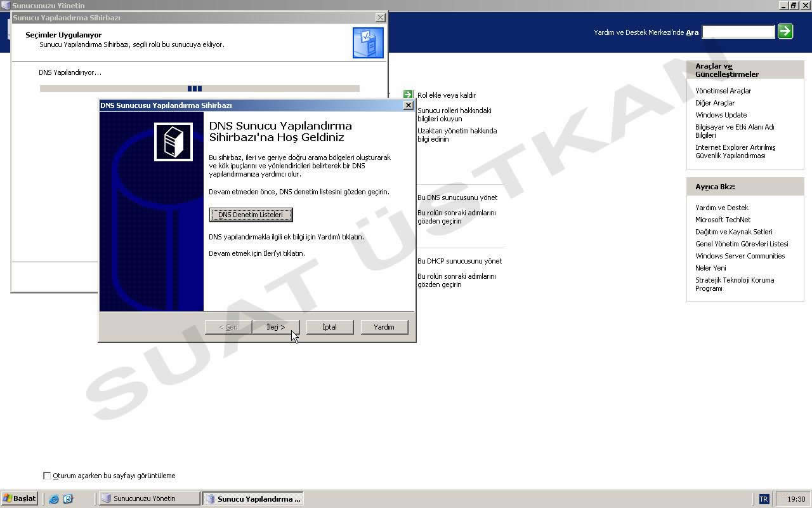
Task: Click the DNS Yapılandırıyor progress bar
Action: coord(199,89)
